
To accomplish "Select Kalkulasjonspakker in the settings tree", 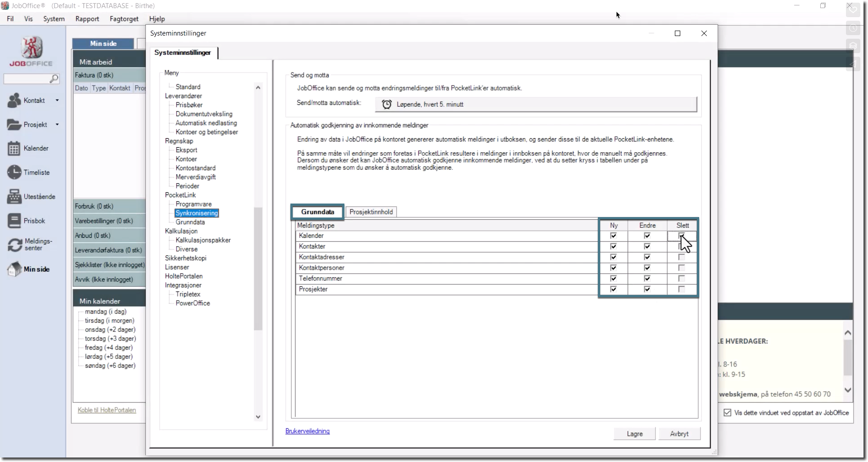I will pos(203,240).
